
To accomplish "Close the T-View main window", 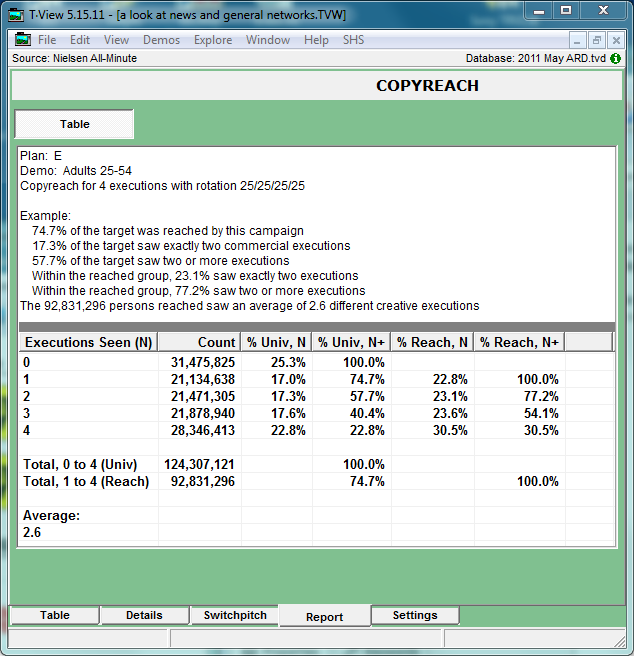I will (603, 11).
